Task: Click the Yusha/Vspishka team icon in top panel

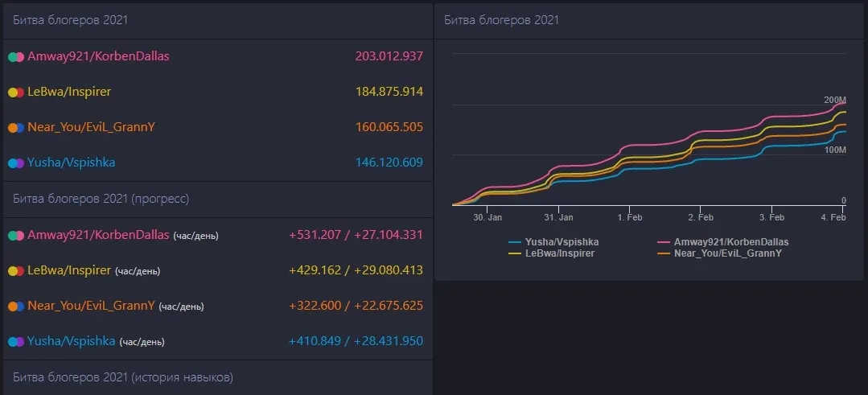Action: click(16, 163)
